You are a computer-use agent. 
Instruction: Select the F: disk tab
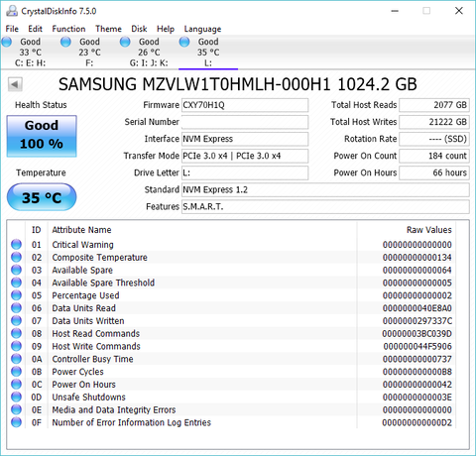(89, 52)
